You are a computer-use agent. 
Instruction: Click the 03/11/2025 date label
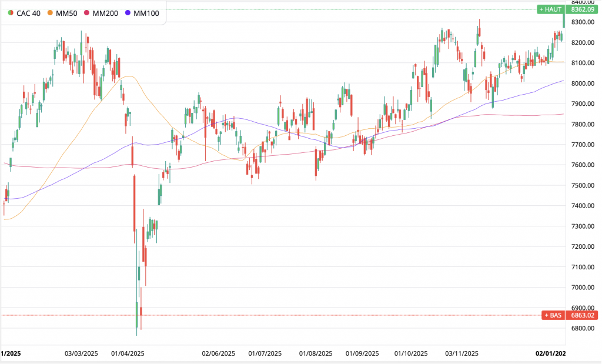coord(461,354)
